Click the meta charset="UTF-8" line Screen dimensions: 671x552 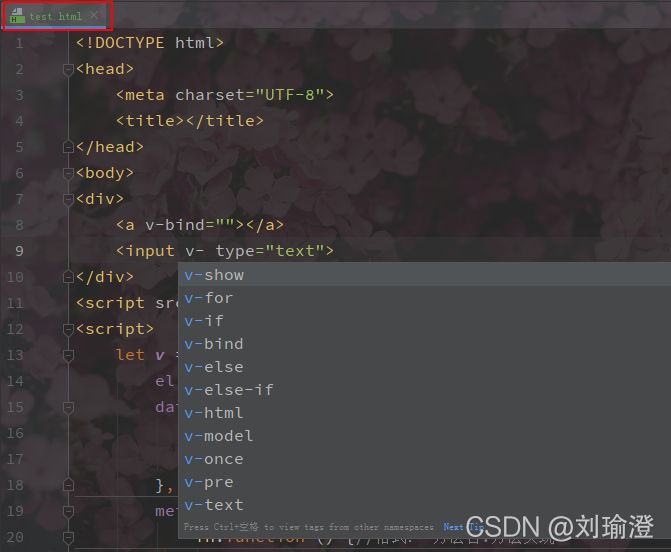click(x=225, y=95)
